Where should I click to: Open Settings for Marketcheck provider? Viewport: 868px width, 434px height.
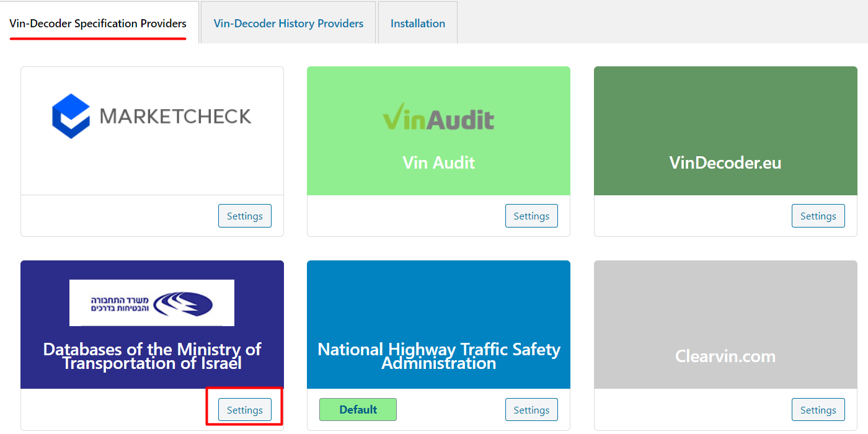244,216
